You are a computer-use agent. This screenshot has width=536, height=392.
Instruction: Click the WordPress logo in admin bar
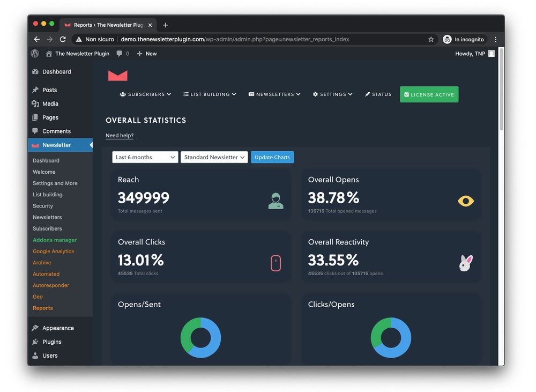35,54
